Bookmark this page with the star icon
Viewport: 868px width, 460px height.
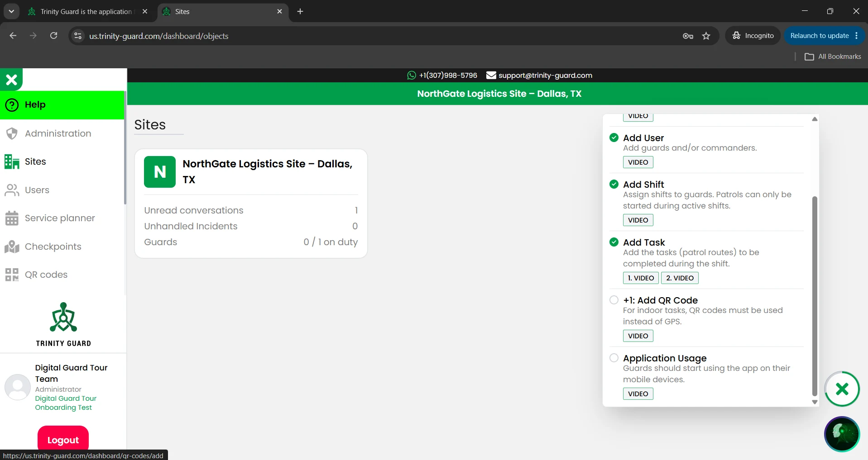coord(706,36)
